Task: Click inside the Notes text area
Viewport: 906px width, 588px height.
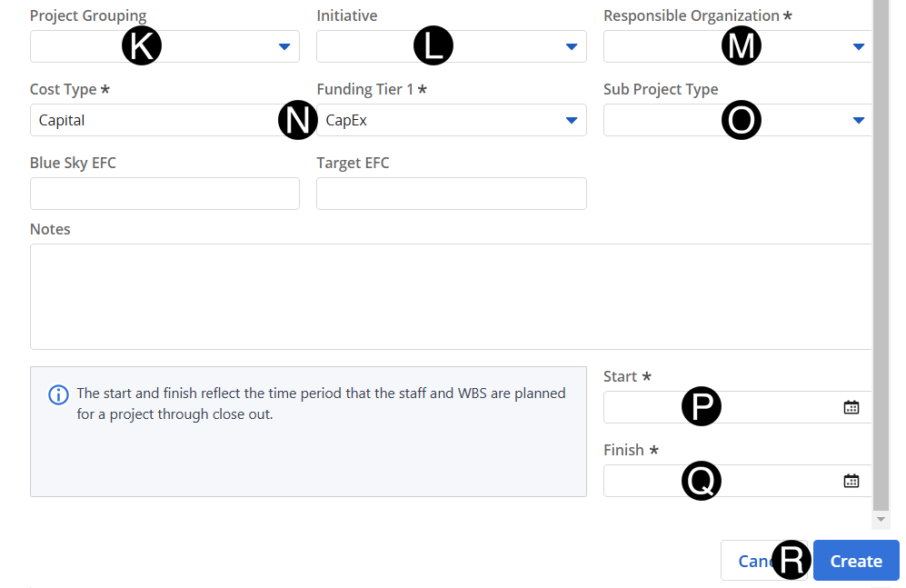Action: click(x=450, y=296)
